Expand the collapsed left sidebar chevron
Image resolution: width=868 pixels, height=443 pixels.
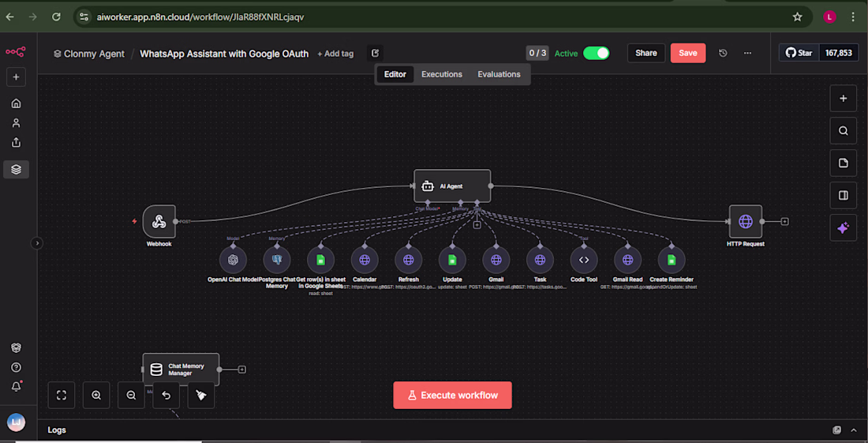point(37,242)
